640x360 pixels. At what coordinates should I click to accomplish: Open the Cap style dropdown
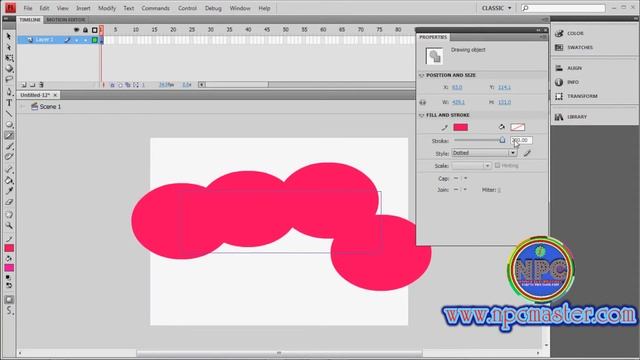point(460,178)
